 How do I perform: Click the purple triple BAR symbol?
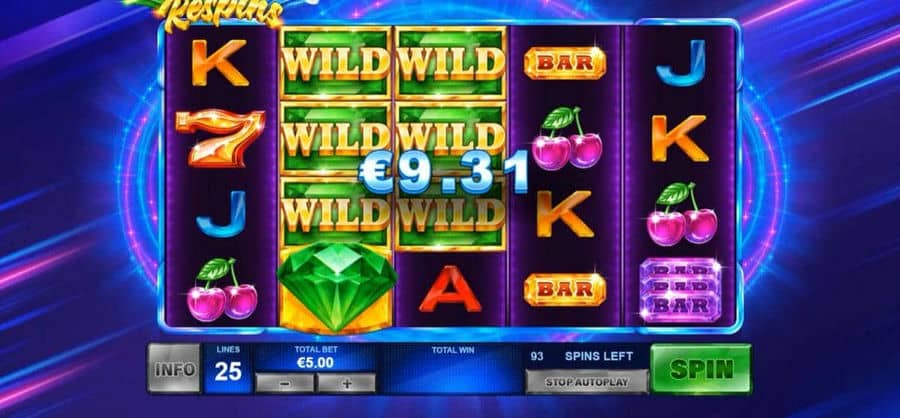coord(681,290)
